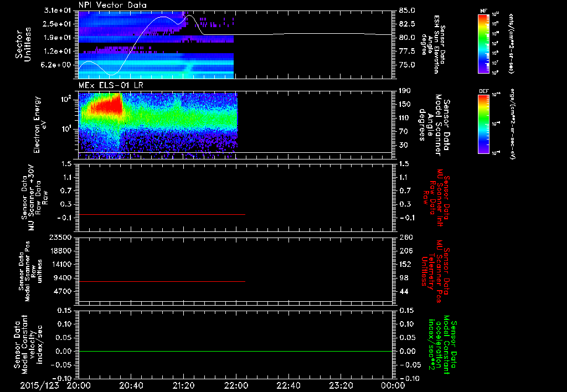Click the '44' telemetry tick value

click(403, 291)
